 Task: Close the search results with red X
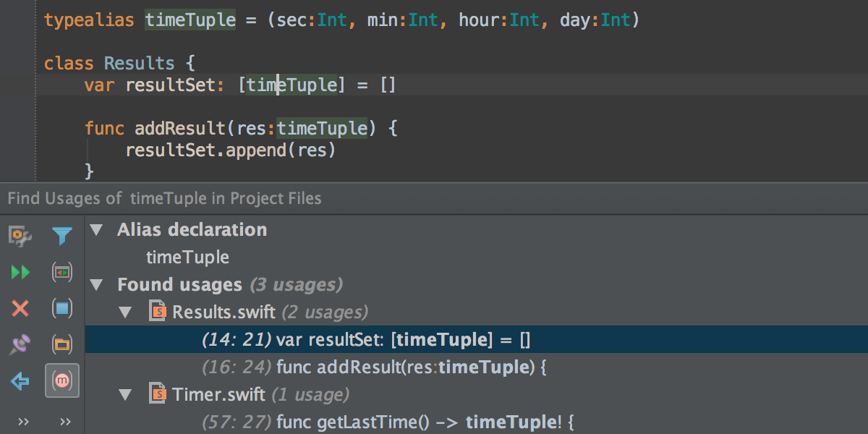pos(20,307)
